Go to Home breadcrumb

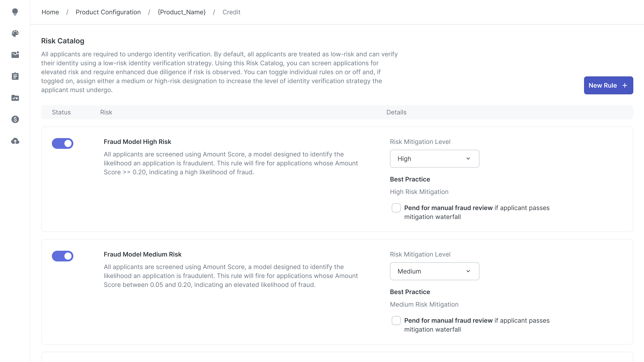coord(50,12)
